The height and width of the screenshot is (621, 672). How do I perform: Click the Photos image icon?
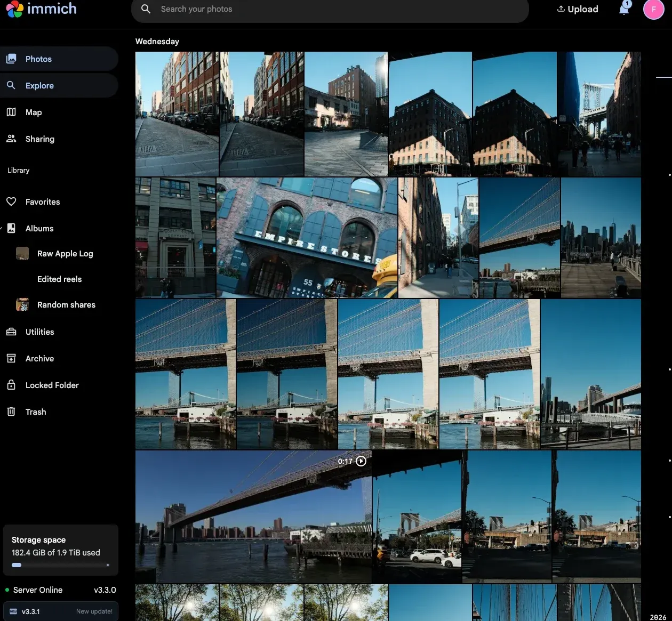[x=11, y=59]
